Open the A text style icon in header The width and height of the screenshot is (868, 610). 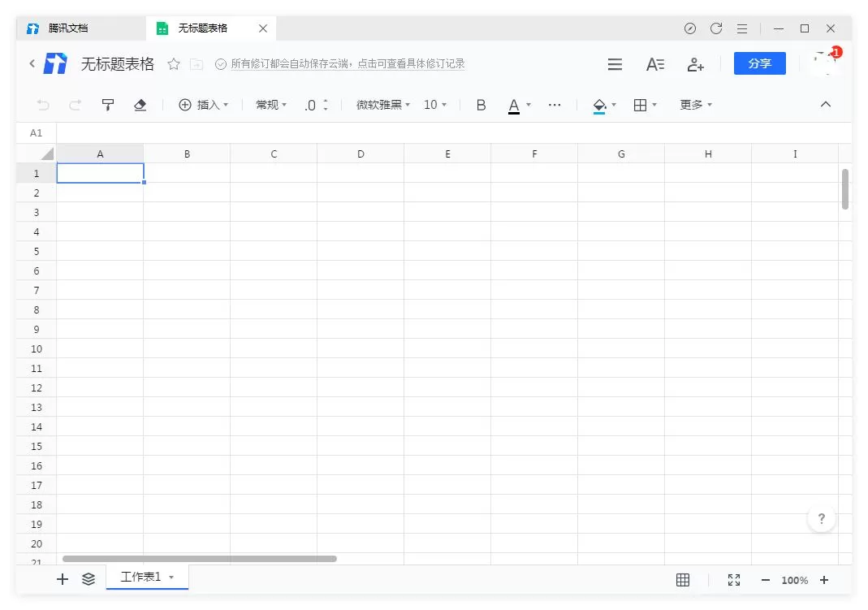[655, 64]
